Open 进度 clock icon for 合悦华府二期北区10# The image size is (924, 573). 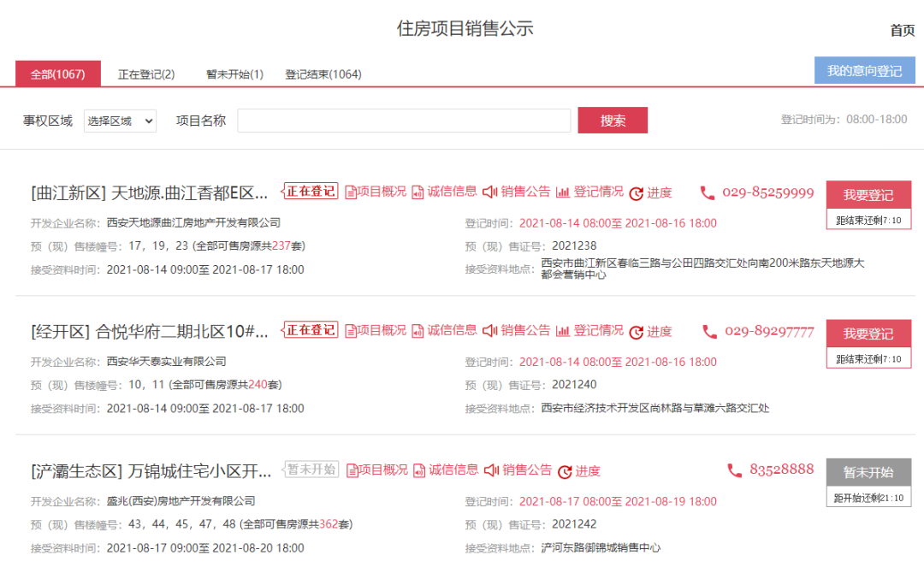[636, 332]
